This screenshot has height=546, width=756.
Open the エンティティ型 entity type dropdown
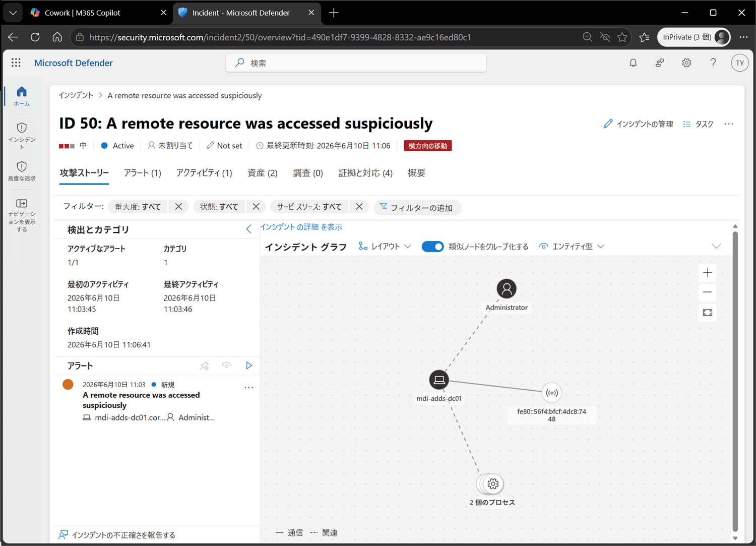pos(572,247)
